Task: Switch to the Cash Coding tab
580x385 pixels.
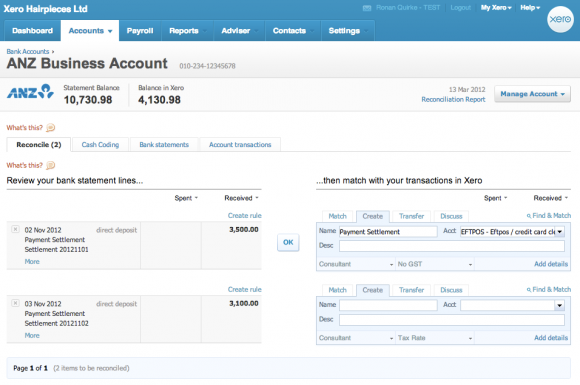Action: point(100,145)
